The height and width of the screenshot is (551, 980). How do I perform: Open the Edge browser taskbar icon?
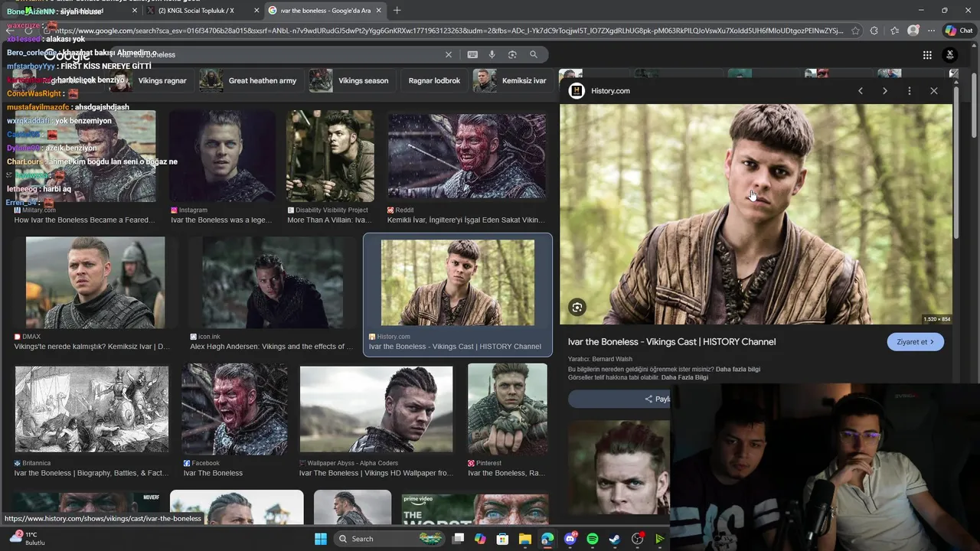547,539
